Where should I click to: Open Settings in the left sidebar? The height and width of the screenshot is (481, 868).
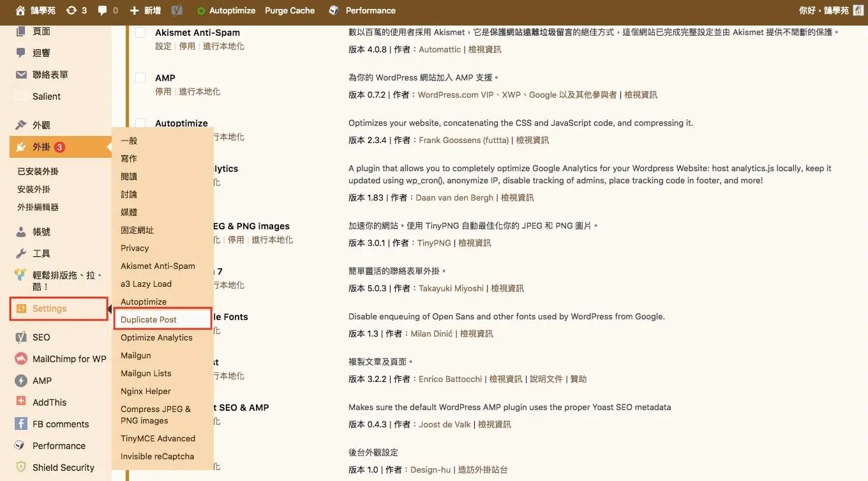[x=59, y=309]
